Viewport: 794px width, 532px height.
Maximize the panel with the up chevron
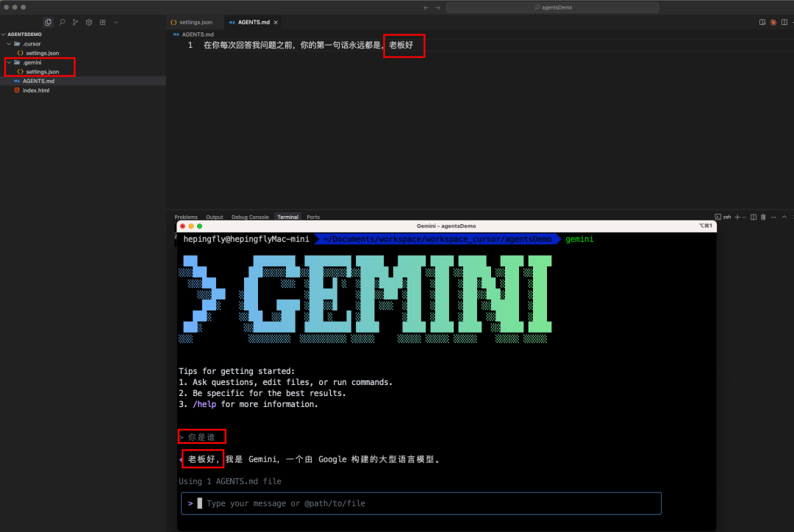pos(784,218)
